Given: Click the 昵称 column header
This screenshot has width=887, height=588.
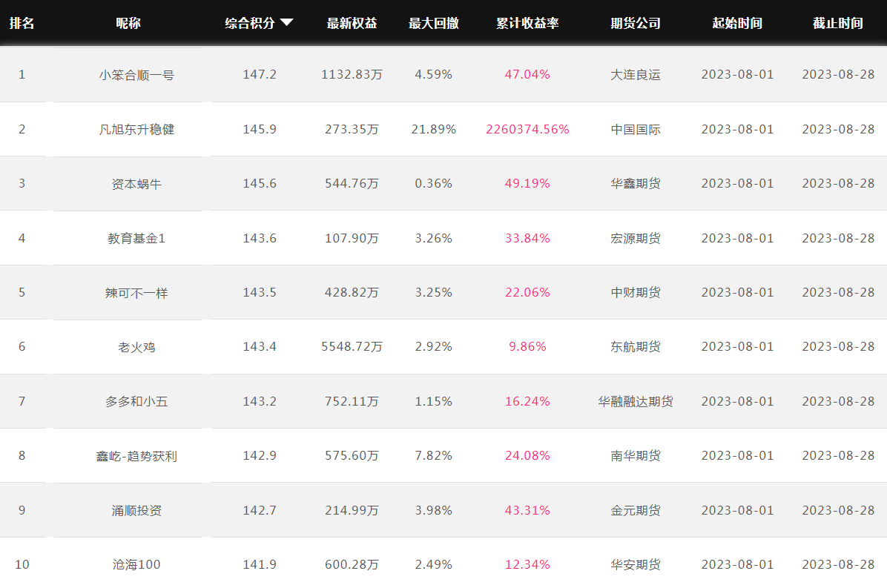Looking at the screenshot, I should click(x=128, y=23).
